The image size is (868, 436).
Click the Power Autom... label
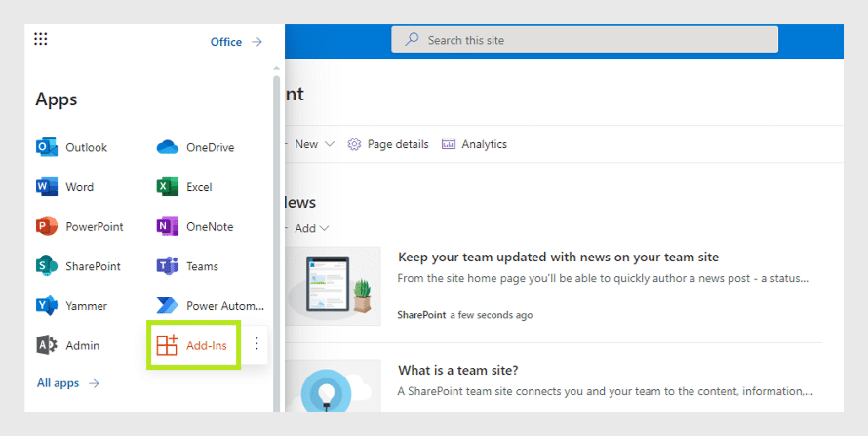click(x=225, y=306)
